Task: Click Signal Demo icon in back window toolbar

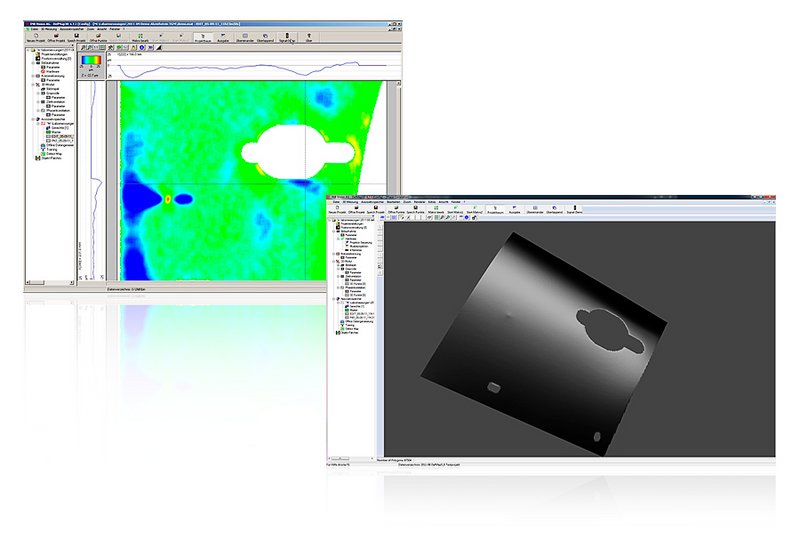Action: coord(287,36)
